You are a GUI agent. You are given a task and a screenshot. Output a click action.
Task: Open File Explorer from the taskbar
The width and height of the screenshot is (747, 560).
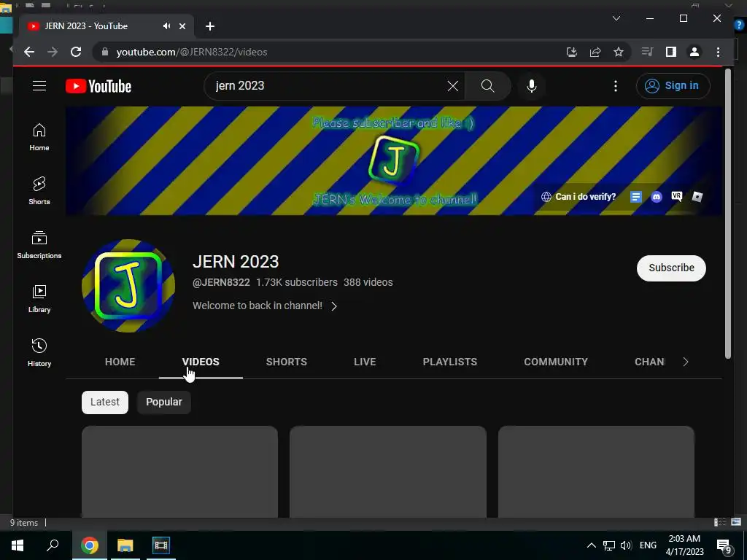(x=125, y=545)
